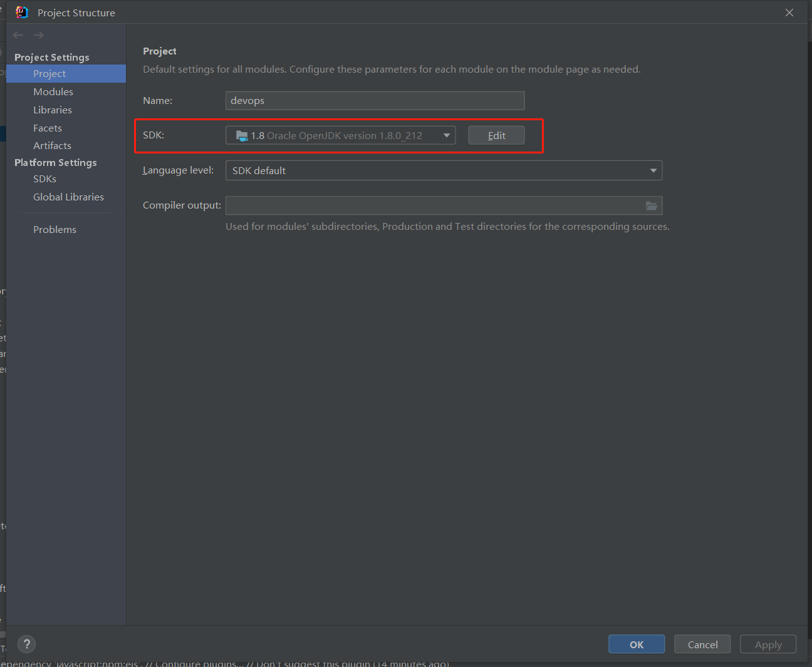Expand the SDK dropdown arrow
The height and width of the screenshot is (667, 812).
[447, 135]
